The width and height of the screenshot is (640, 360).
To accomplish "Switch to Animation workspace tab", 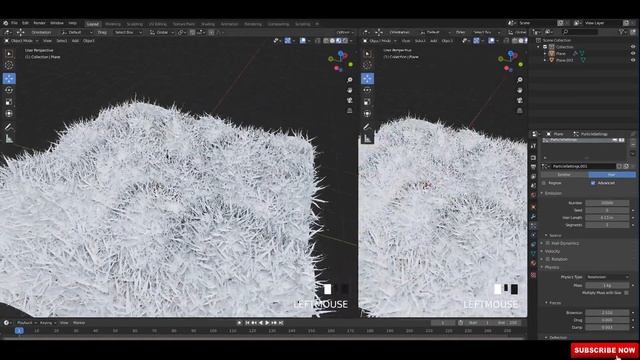I will point(229,24).
